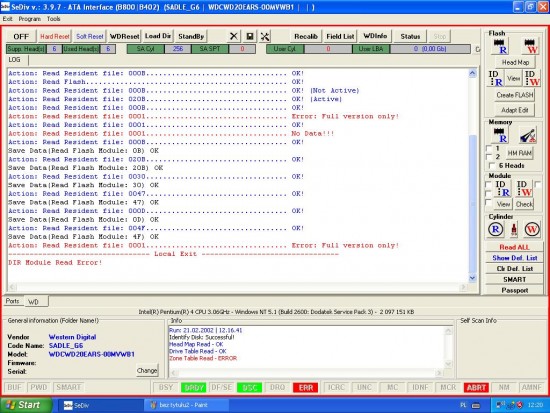The image size is (550, 413).
Task: Click the Cylinder read R circle icon
Action: pyautogui.click(x=496, y=229)
